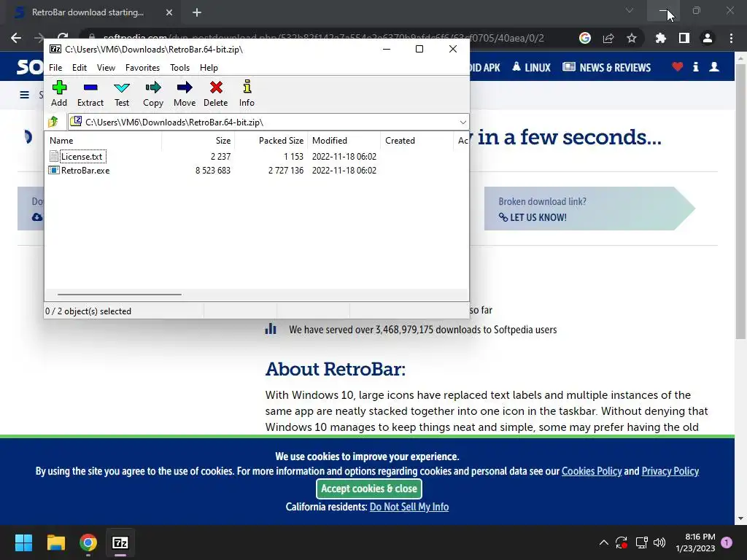Open the View menu in 7-Zip
The width and height of the screenshot is (747, 560).
[106, 68]
